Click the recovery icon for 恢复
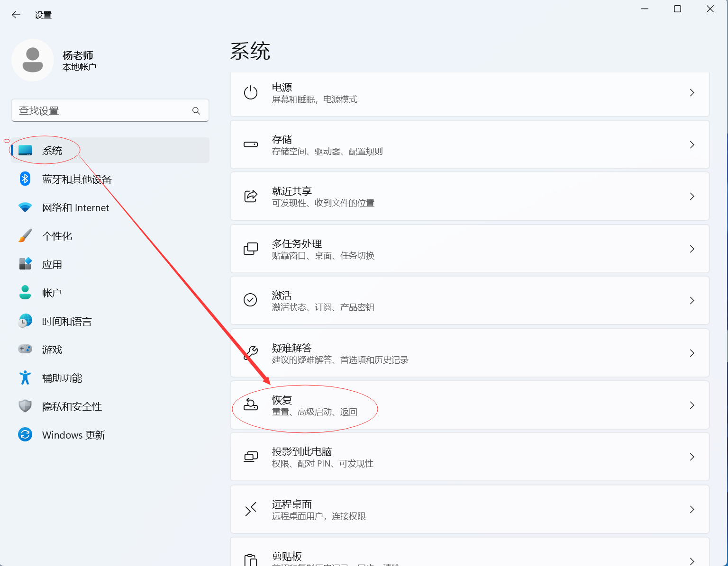The height and width of the screenshot is (566, 728). click(x=251, y=404)
